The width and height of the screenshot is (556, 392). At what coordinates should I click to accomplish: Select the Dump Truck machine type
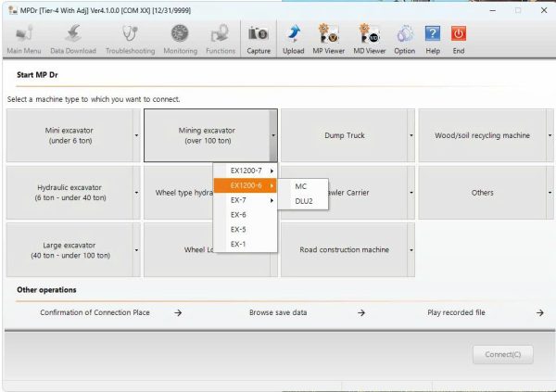[x=345, y=135]
